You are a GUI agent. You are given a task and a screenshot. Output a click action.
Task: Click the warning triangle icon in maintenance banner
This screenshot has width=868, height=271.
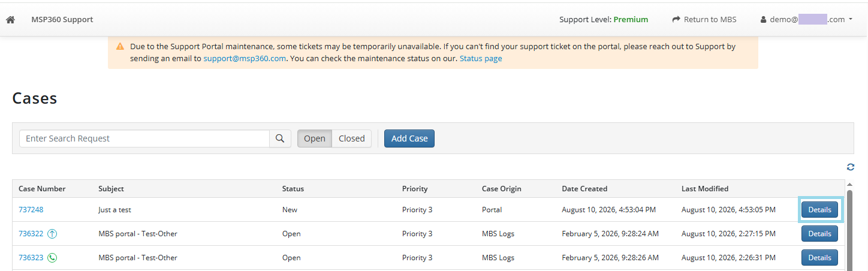coord(120,46)
